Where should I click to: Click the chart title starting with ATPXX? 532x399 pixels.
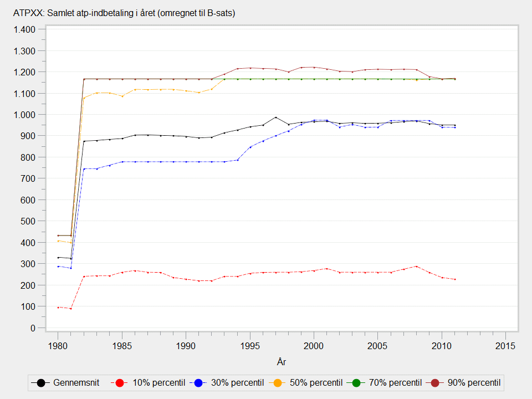[x=124, y=13]
